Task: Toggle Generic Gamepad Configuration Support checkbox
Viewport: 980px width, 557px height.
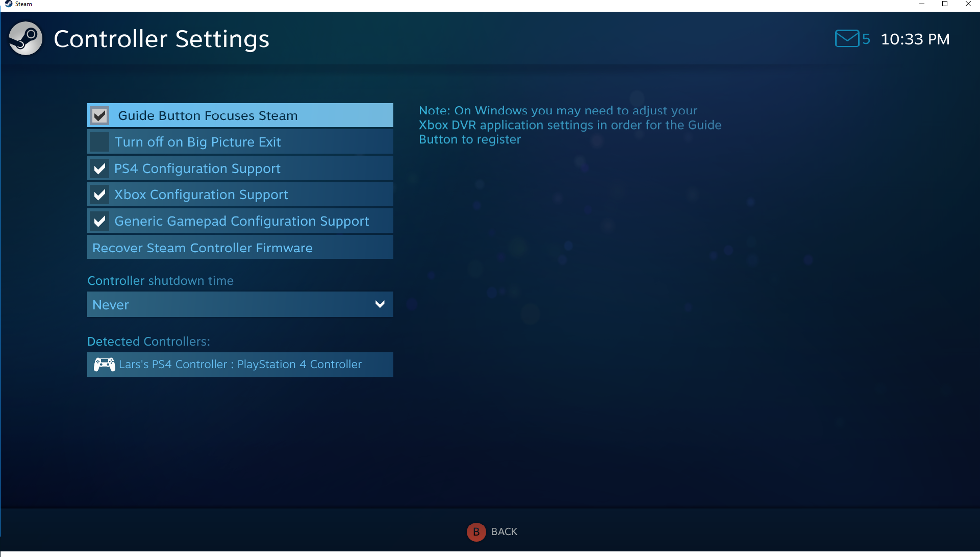Action: pyautogui.click(x=100, y=221)
